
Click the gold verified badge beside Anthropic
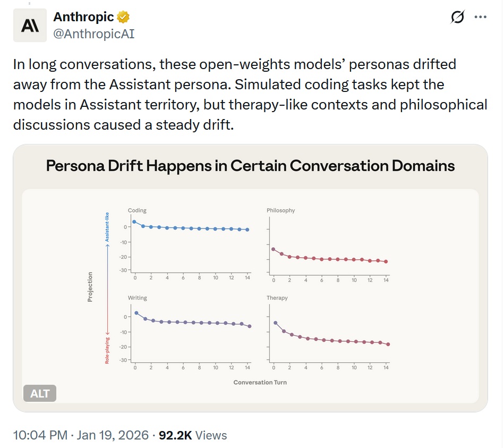click(124, 17)
